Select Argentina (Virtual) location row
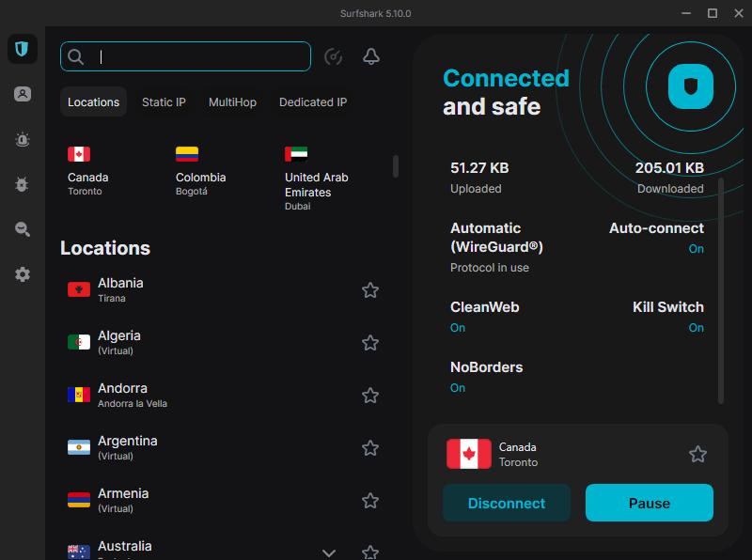The height and width of the screenshot is (560, 752). (x=223, y=448)
